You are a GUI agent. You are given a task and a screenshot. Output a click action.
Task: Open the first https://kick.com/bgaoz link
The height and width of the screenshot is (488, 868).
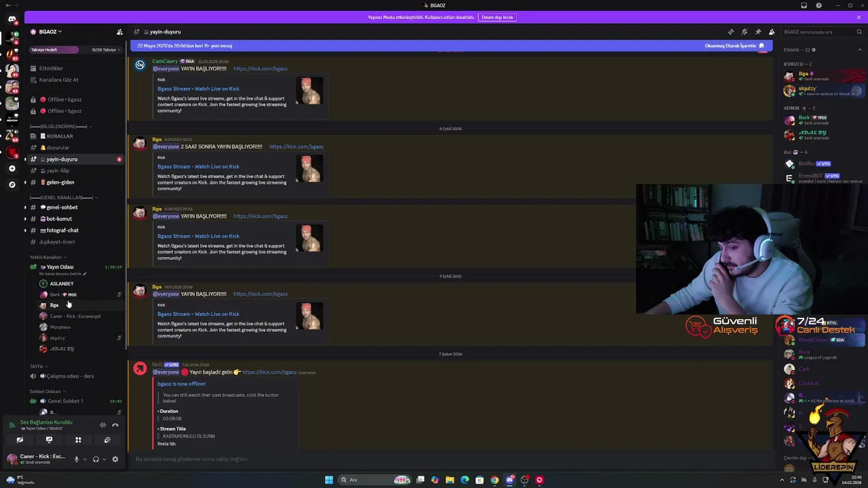pos(260,68)
